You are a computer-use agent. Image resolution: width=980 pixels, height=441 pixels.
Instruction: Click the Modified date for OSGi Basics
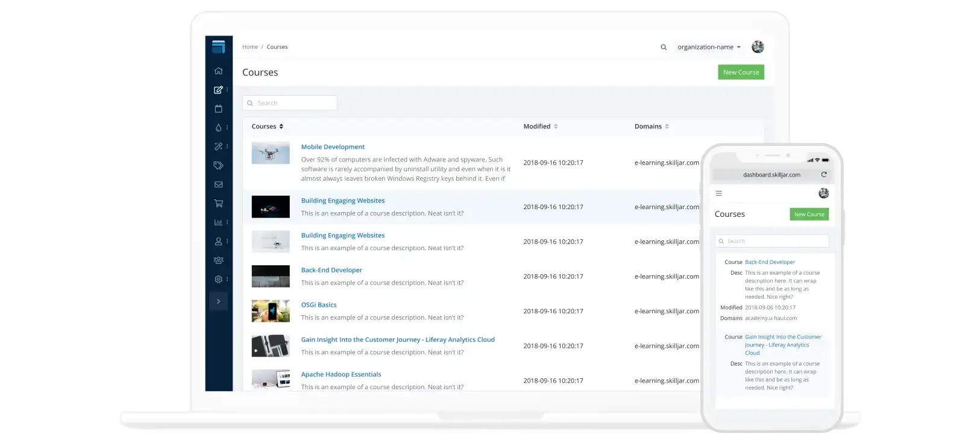(x=553, y=311)
